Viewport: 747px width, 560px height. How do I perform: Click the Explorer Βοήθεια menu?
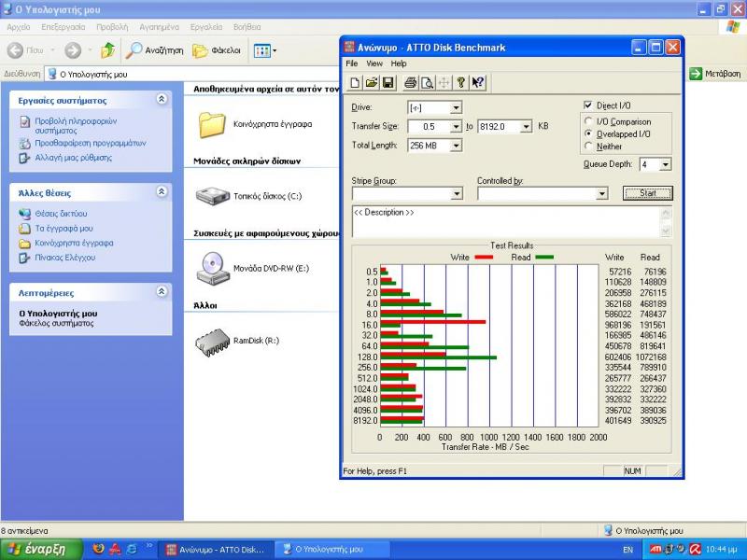[x=247, y=27]
